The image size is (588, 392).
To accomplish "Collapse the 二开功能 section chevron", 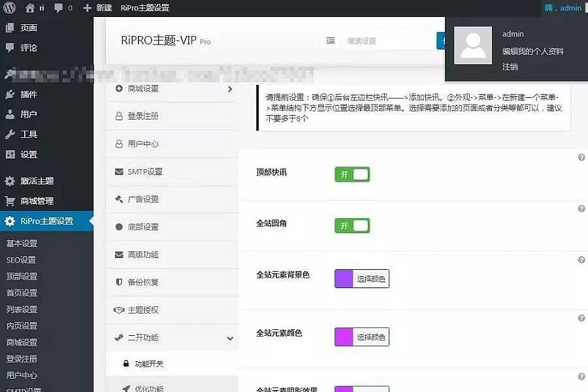I will [230, 338].
